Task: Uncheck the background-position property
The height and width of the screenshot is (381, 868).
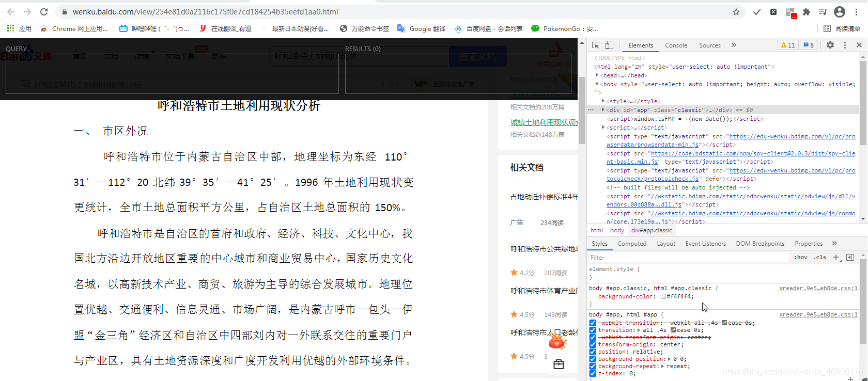Action: (x=593, y=359)
